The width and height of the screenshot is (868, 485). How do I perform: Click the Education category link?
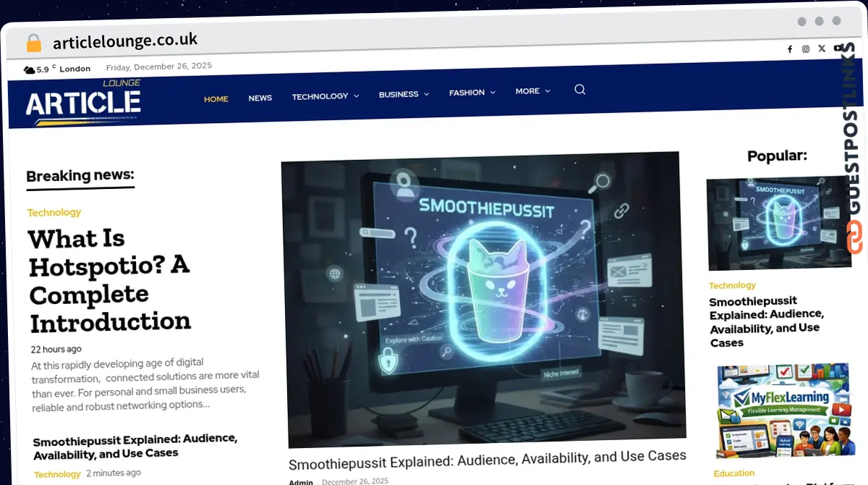tap(733, 473)
